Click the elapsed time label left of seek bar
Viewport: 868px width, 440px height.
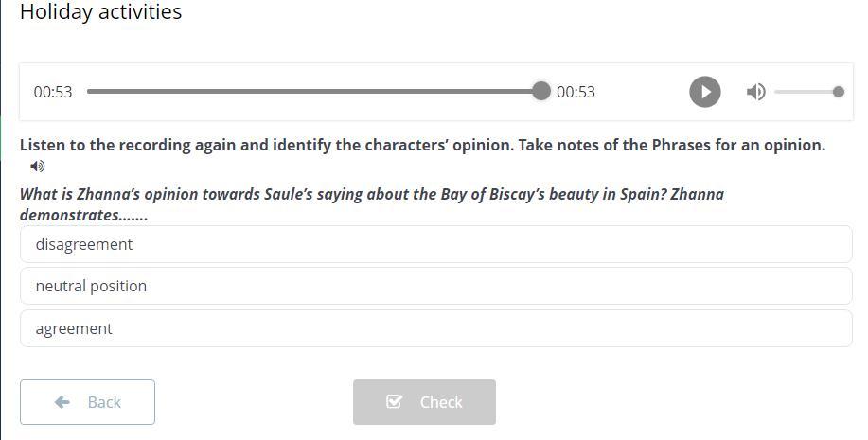pyautogui.click(x=53, y=92)
